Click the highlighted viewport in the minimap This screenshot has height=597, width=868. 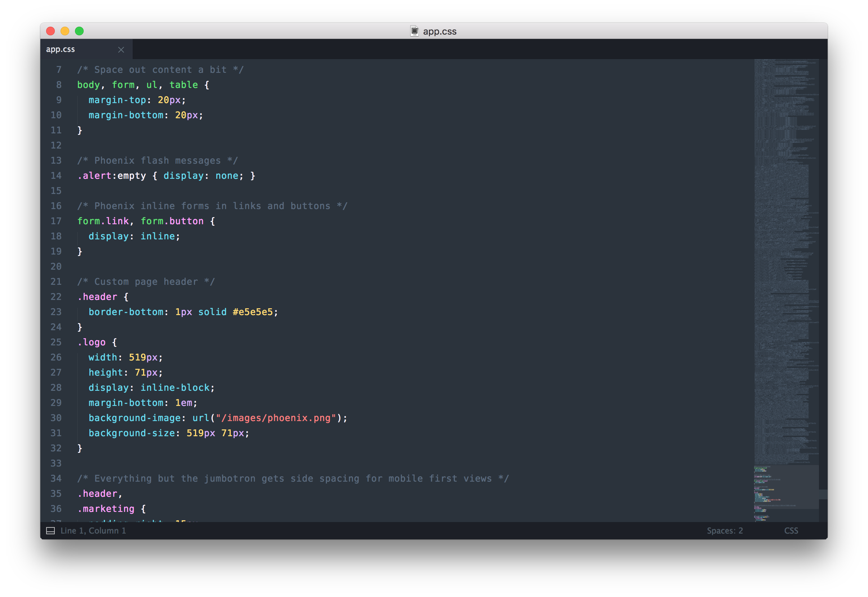(786, 487)
